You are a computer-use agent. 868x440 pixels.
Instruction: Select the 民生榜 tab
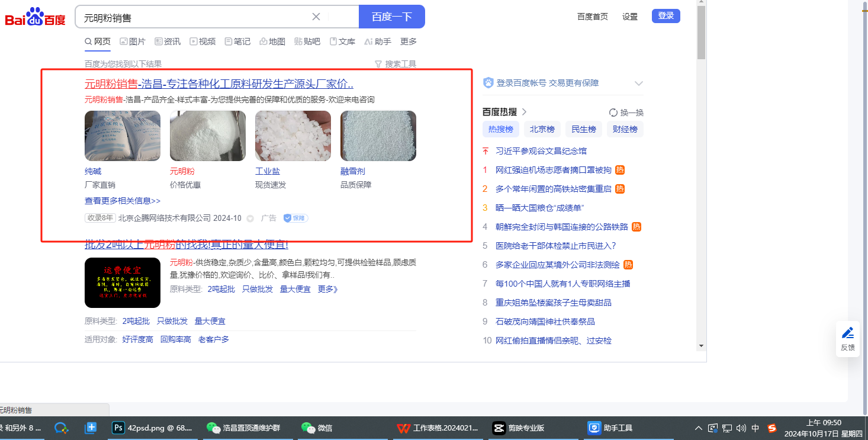[x=584, y=129]
